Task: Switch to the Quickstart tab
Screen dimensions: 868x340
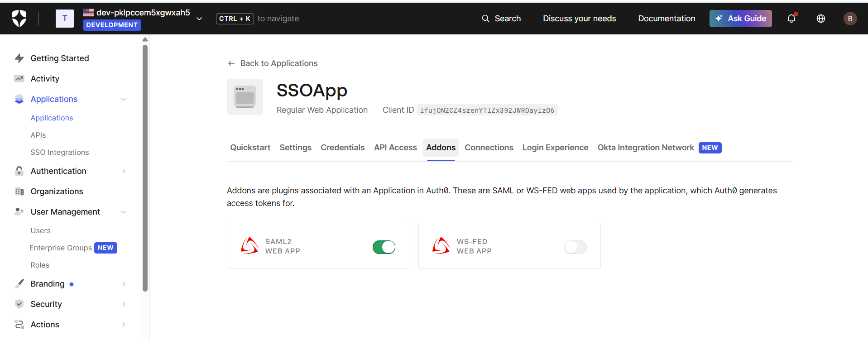Action: click(250, 148)
